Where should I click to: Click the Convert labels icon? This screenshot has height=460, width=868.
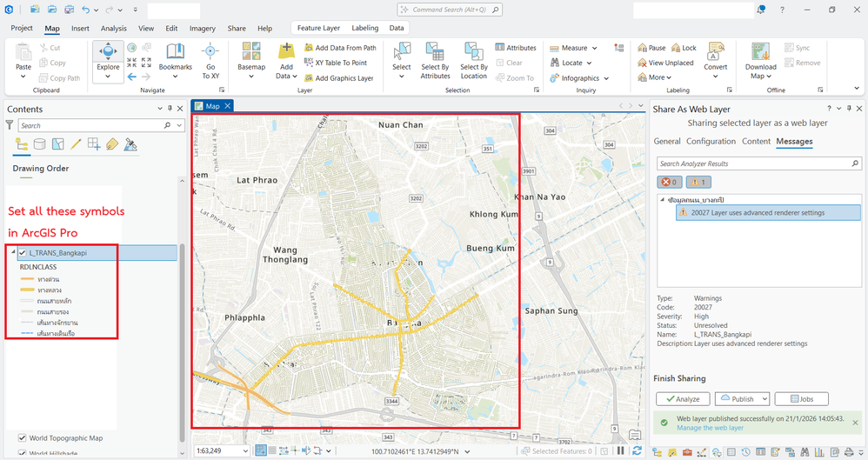pos(716,51)
